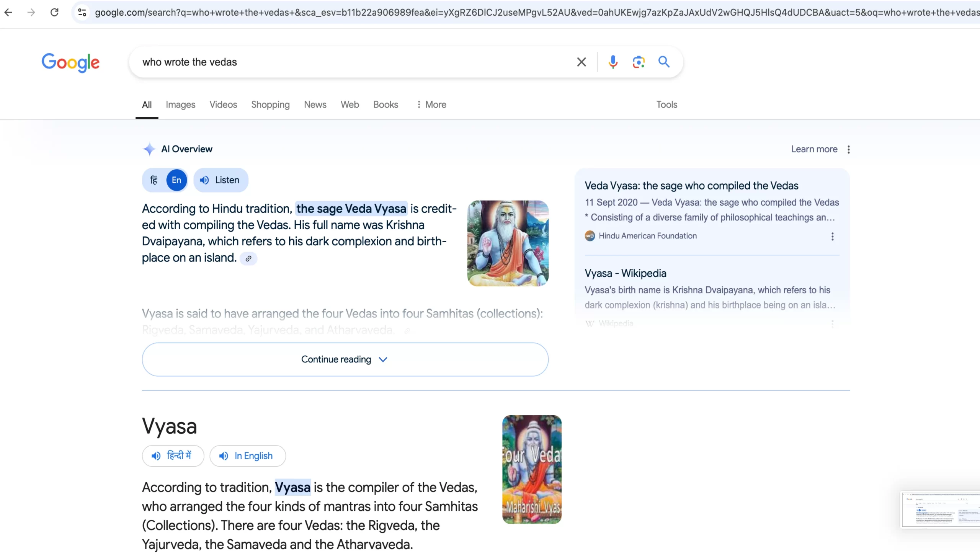Open Google Lens image search

pyautogui.click(x=639, y=62)
